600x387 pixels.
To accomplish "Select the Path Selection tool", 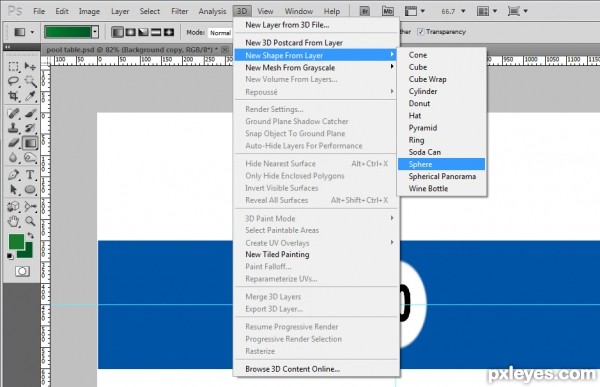I will (14, 189).
